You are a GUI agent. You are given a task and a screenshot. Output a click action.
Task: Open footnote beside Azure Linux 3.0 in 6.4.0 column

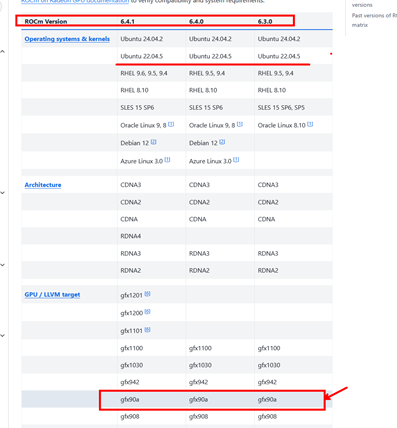point(236,160)
